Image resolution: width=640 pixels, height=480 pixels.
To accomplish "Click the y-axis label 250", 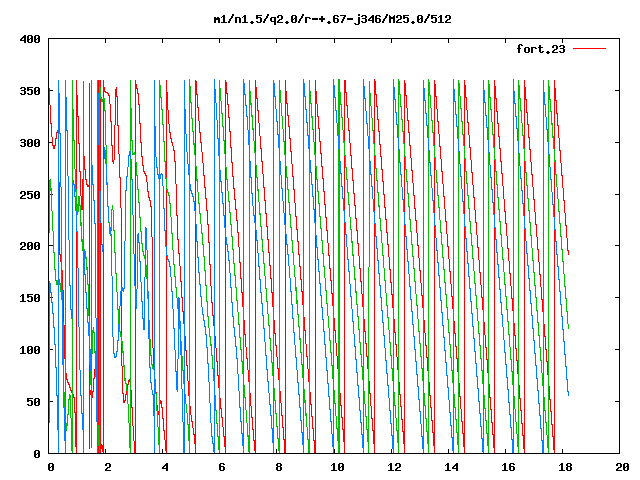I will point(30,195).
